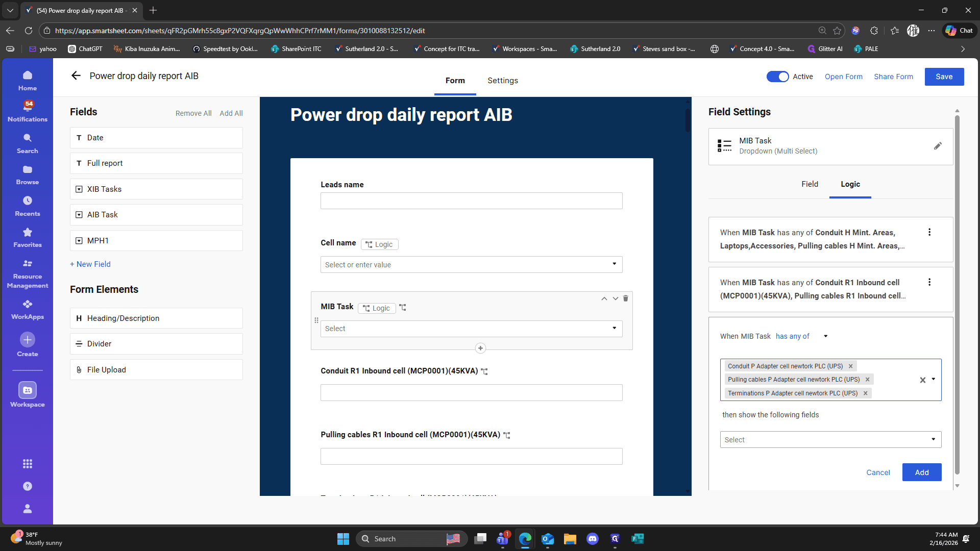The width and height of the screenshot is (980, 551).
Task: Click the Open Form link
Action: 843,77
